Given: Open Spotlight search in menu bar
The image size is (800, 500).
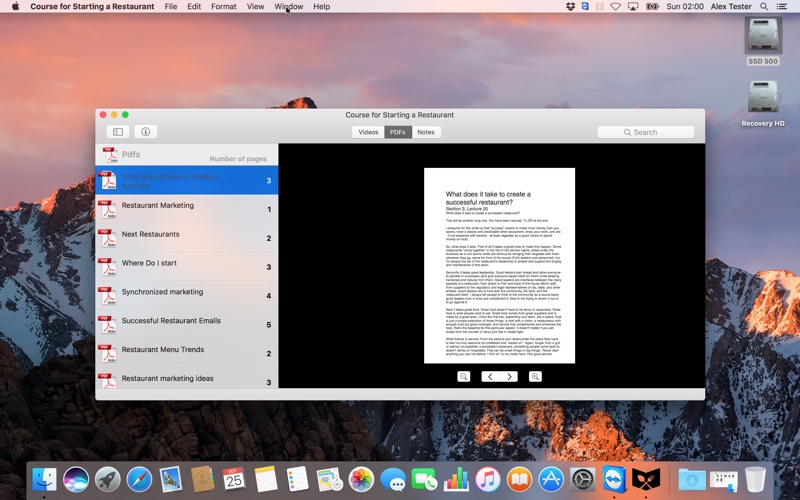Looking at the screenshot, I should pyautogui.click(x=764, y=6).
